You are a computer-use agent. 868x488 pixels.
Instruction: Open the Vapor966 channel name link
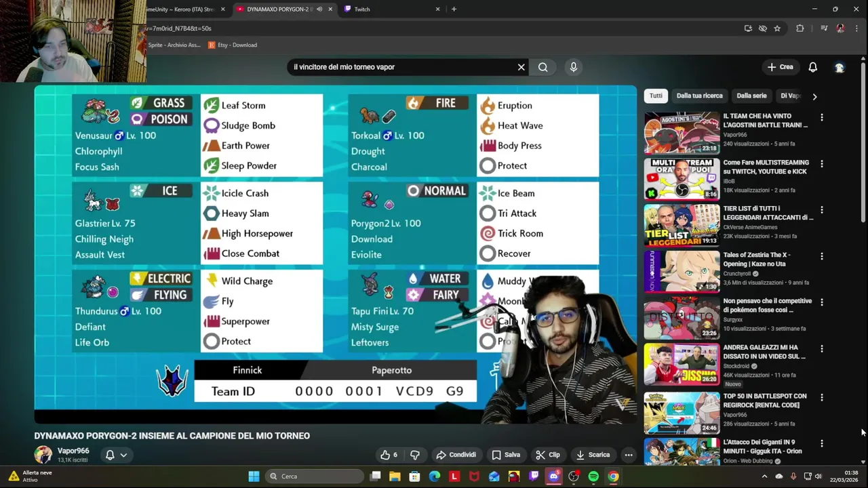click(x=73, y=451)
